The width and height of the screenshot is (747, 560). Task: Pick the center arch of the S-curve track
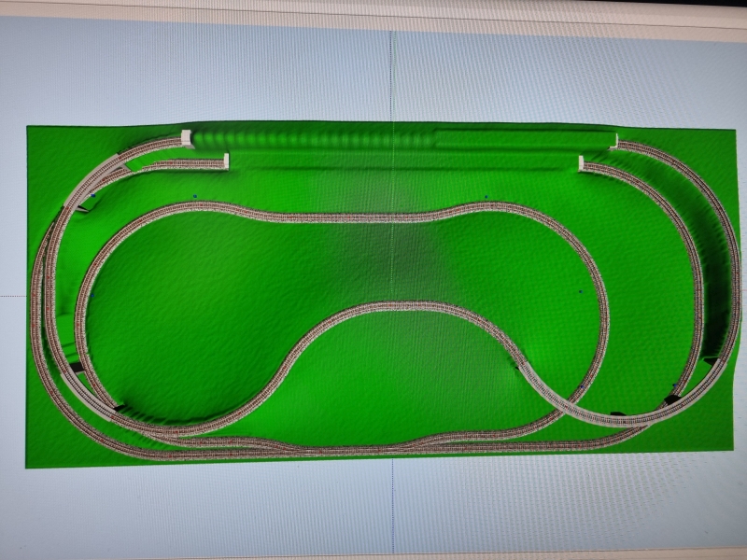pos(402,305)
